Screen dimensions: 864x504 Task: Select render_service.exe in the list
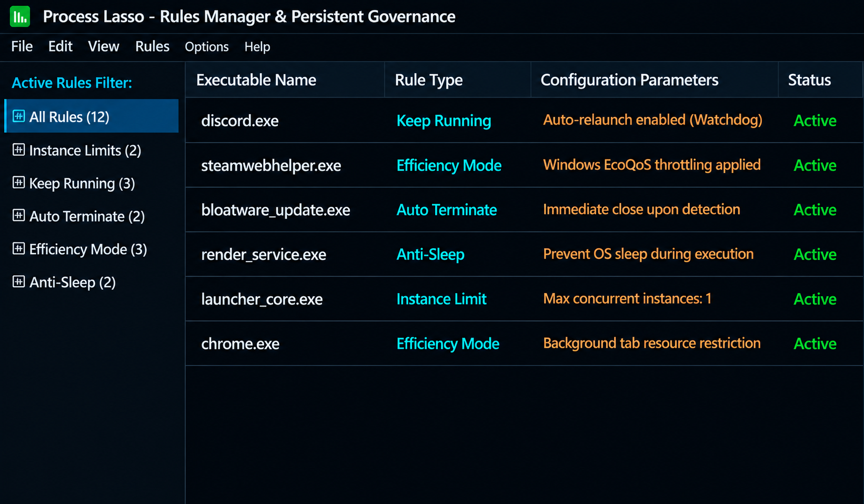click(264, 255)
